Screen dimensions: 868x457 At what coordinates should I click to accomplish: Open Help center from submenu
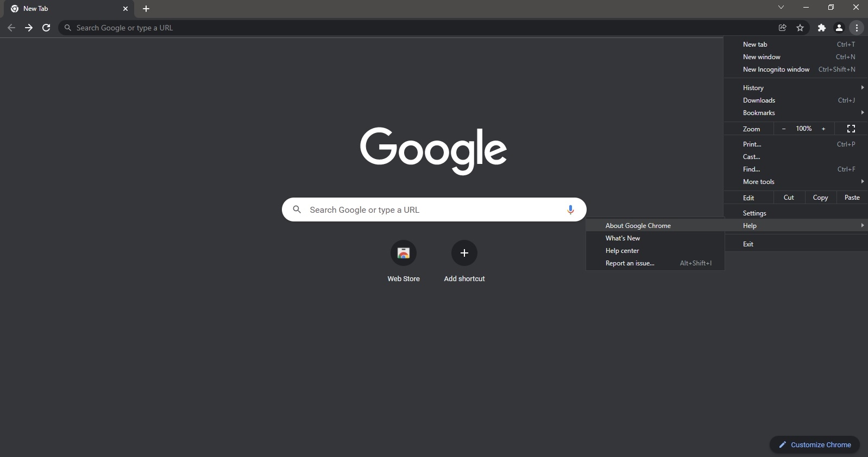pyautogui.click(x=655, y=251)
